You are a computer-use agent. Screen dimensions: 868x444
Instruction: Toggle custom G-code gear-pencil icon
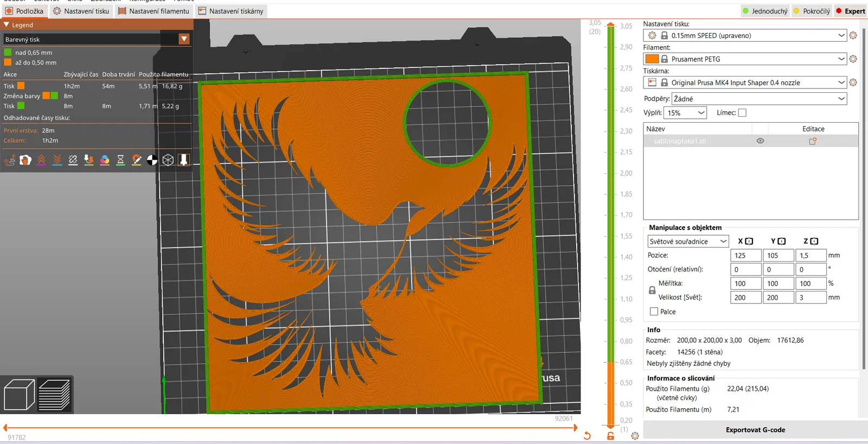coord(136,160)
